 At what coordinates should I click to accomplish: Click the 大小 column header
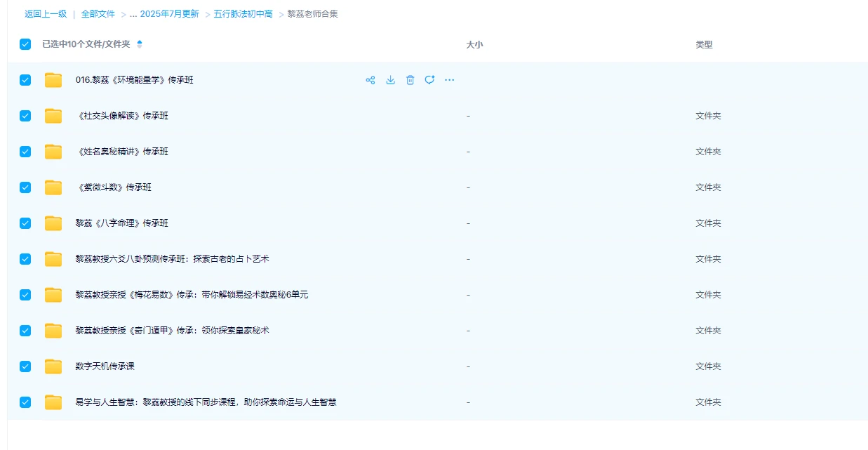point(474,44)
